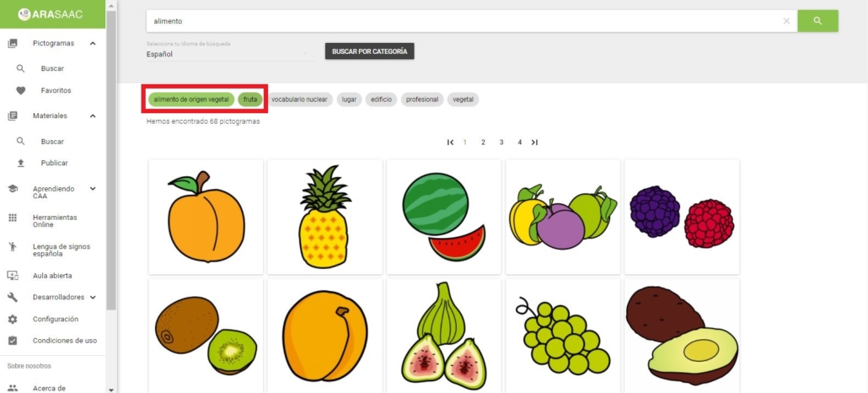Go to results page 2

coord(483,143)
